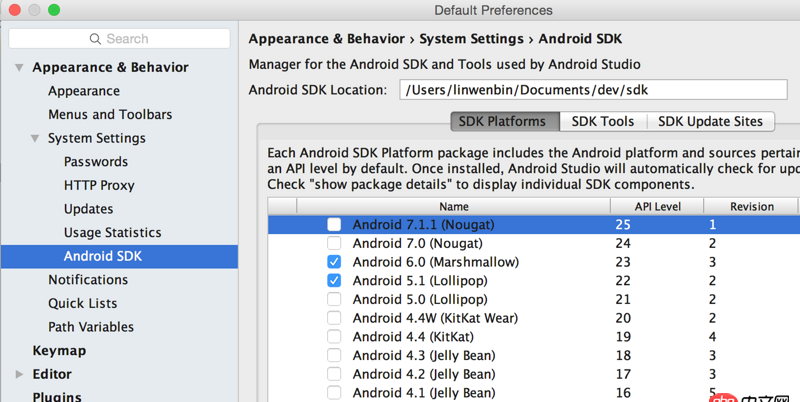The width and height of the screenshot is (800, 402).
Task: Click the yellow minimize window button
Action: point(34,10)
